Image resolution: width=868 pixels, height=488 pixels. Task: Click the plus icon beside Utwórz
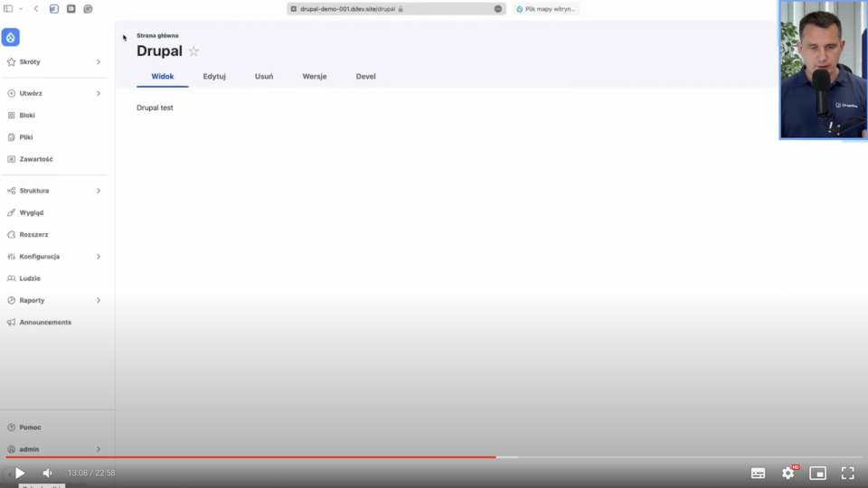pos(11,93)
